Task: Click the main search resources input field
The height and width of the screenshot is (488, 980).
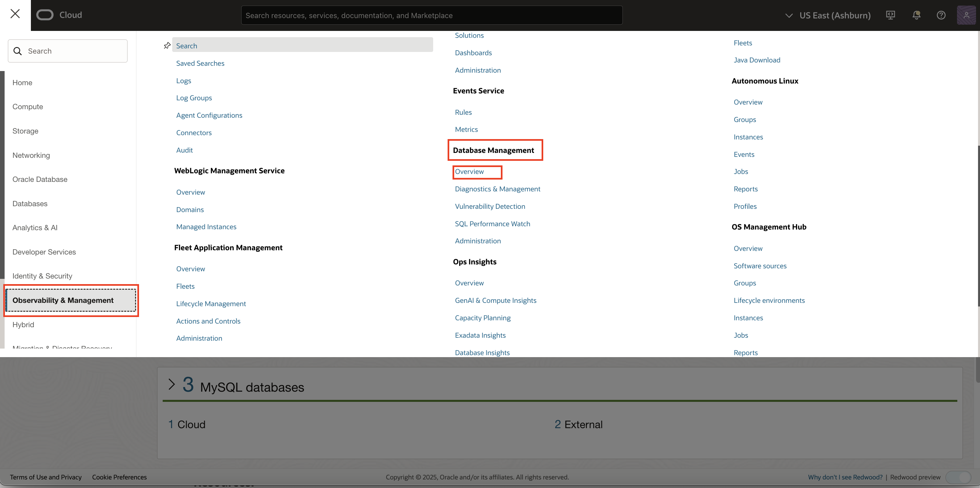Action: click(x=432, y=15)
